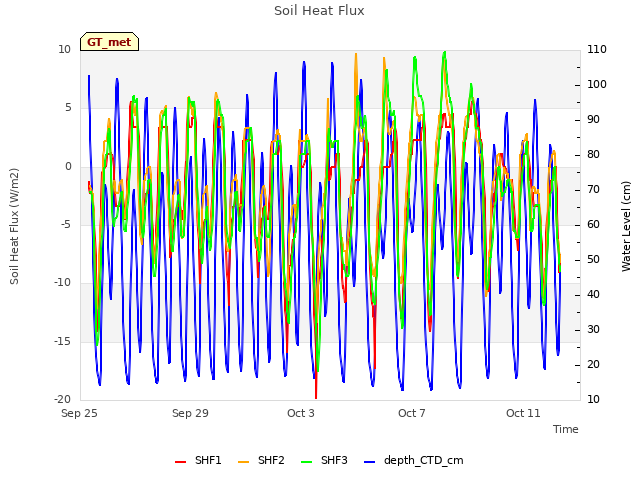Click the 5 left axis tick label

click(68, 108)
